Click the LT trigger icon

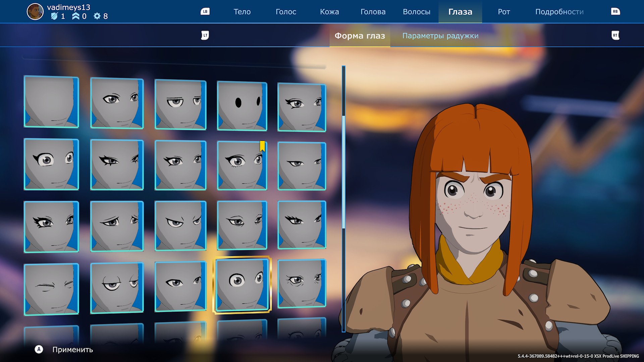pyautogui.click(x=205, y=35)
